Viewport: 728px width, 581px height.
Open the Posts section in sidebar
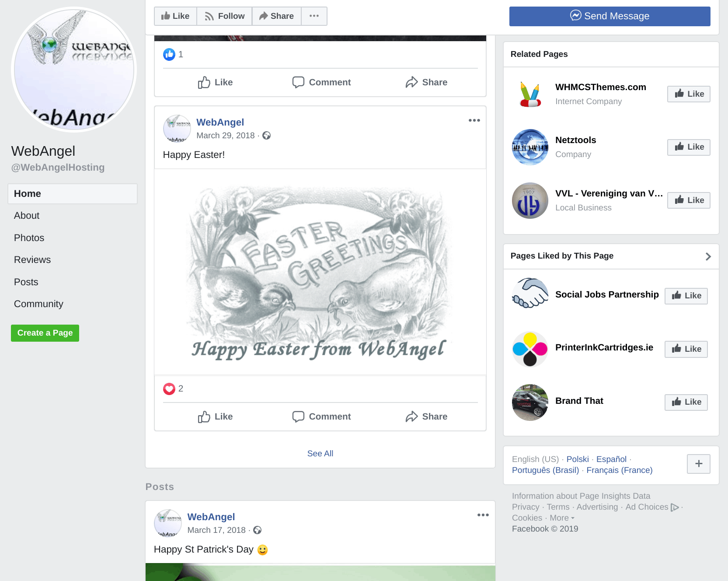26,282
